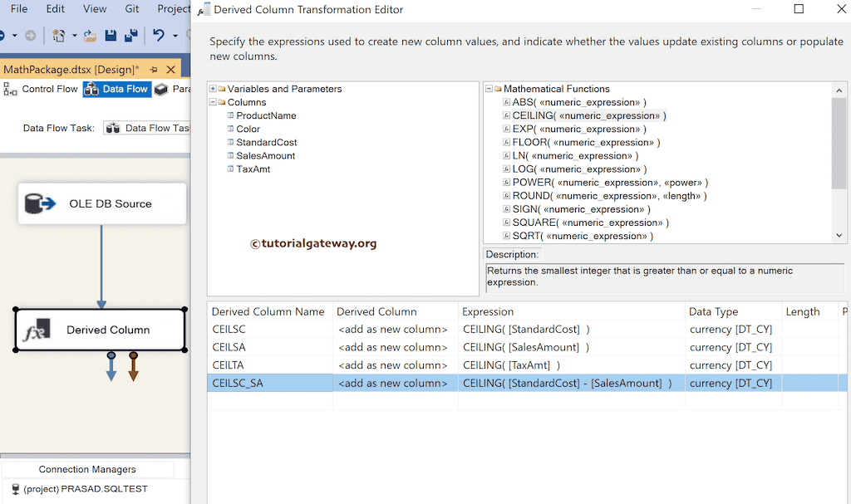Click the Mathematical Functions folder icon
The width and height of the screenshot is (851, 504).
coord(497,89)
